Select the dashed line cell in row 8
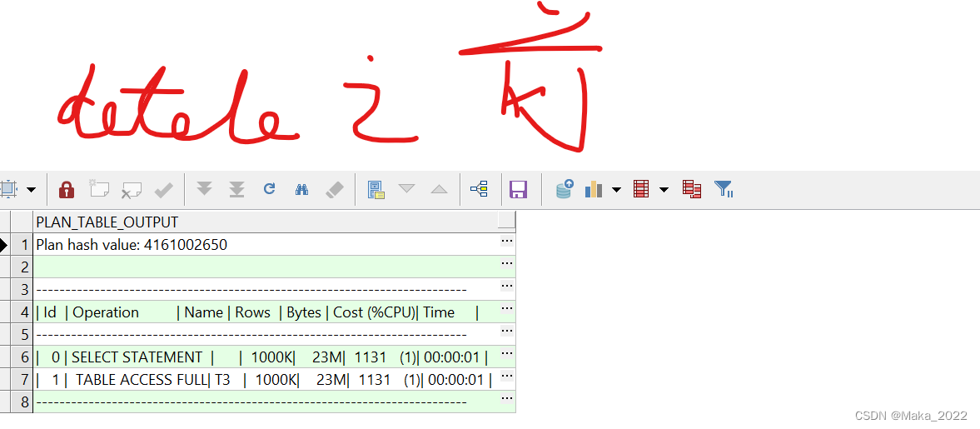The width and height of the screenshot is (980, 429). point(275,402)
